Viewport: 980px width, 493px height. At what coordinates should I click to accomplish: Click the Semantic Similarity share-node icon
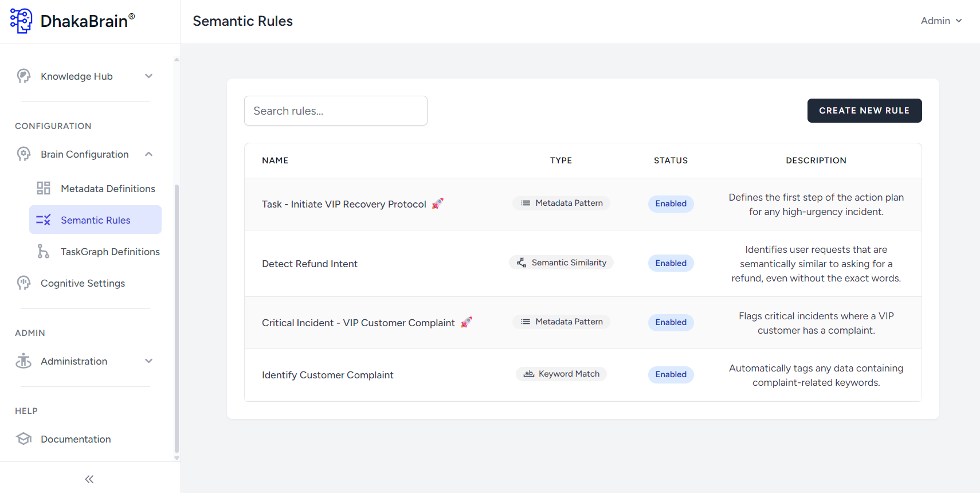click(522, 263)
